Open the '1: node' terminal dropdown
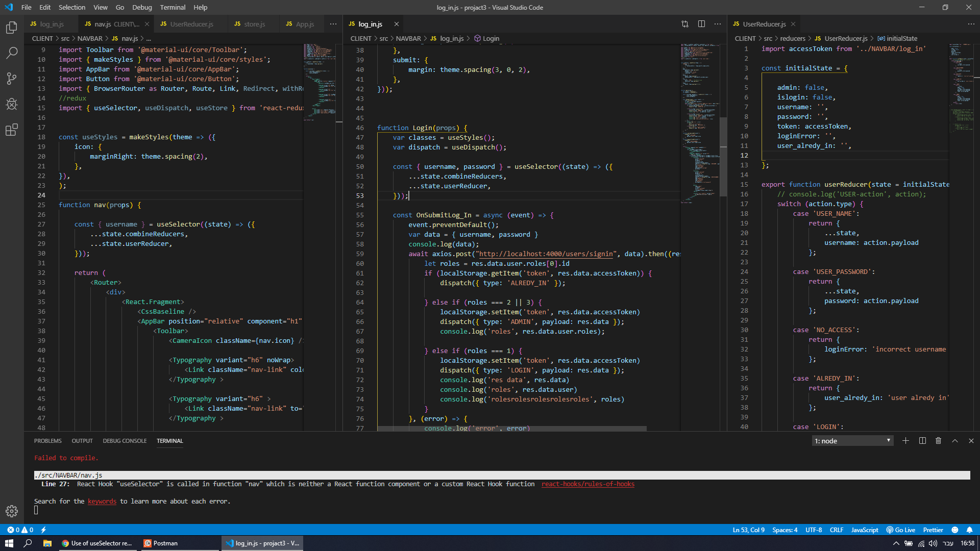 click(852, 441)
